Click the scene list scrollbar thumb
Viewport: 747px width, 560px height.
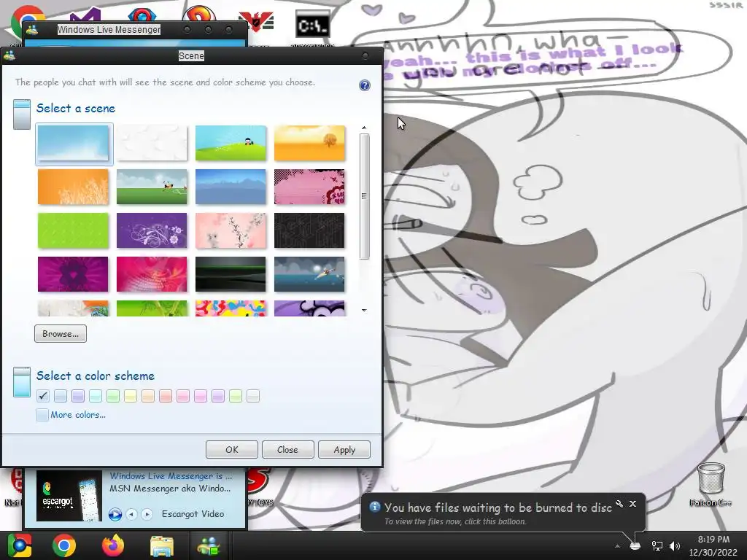[365, 196]
